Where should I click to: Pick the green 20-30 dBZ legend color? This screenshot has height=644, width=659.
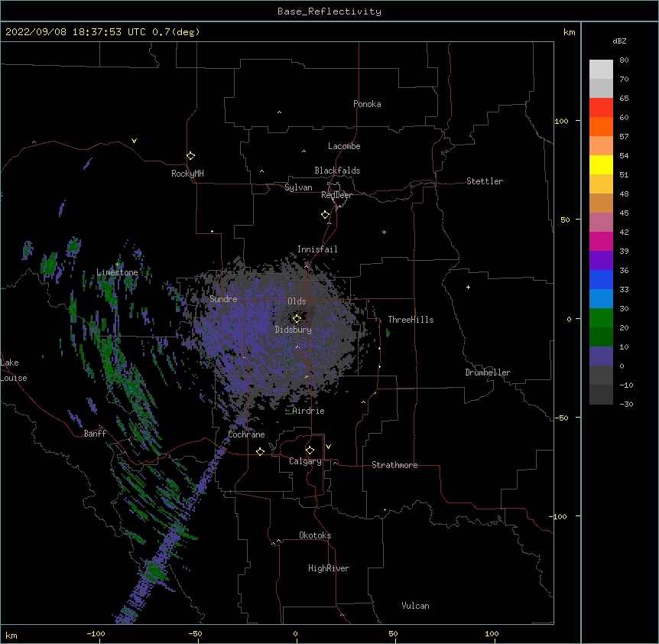pos(601,318)
